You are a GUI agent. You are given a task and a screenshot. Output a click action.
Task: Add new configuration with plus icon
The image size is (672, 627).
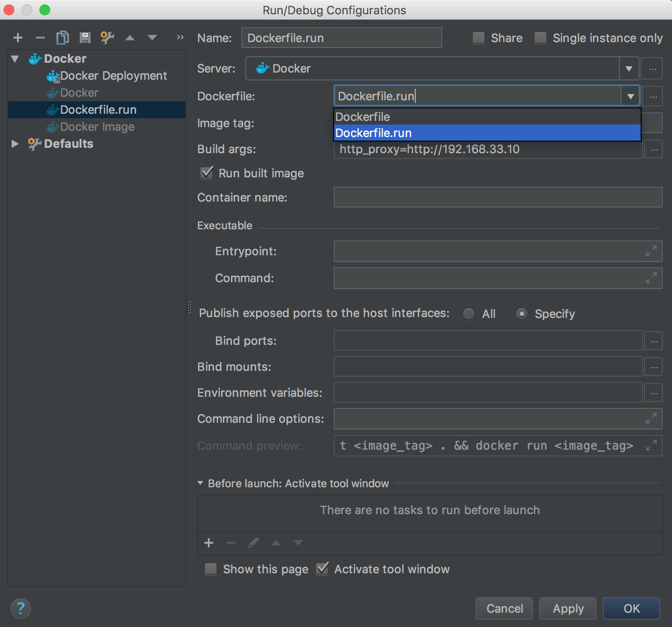point(18,38)
